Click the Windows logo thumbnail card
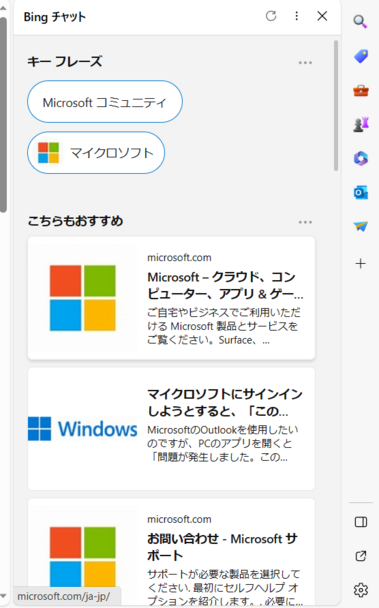 coord(83,428)
